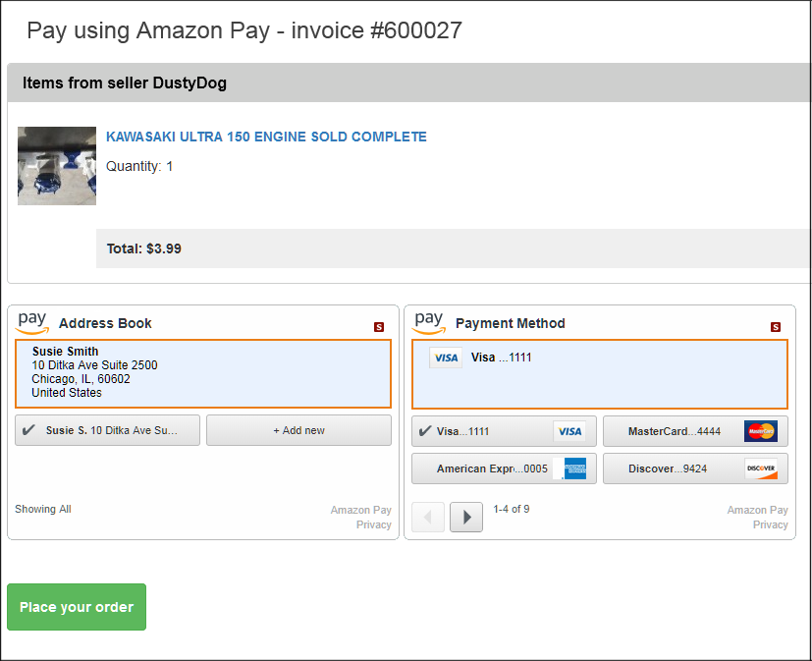Screen dimensions: 812x661
Task: Click the invoice #600027 page heading
Action: point(244,30)
